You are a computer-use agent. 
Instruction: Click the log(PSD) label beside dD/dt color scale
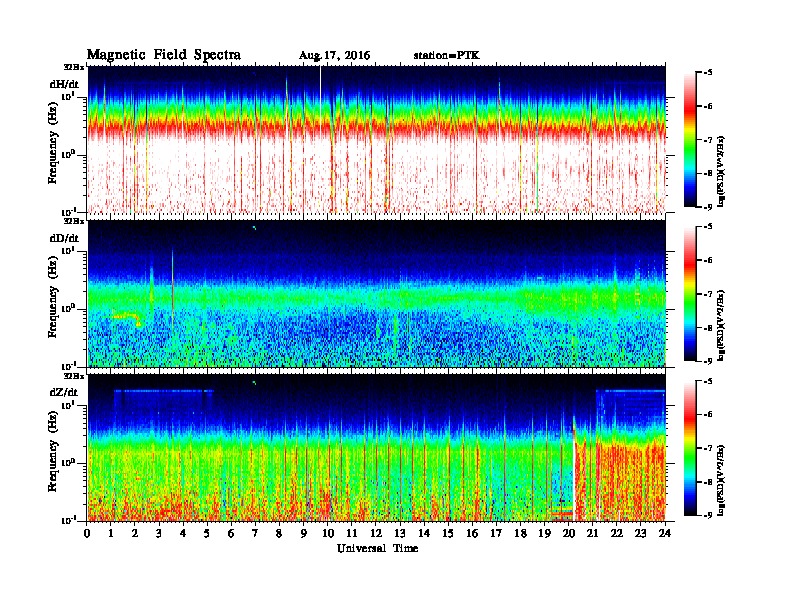[x=723, y=325]
